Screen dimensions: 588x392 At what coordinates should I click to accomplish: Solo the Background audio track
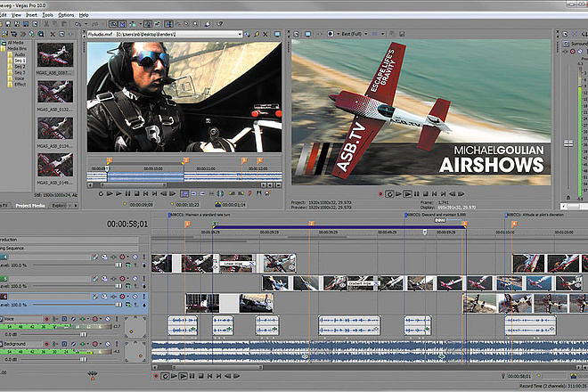[116, 344]
